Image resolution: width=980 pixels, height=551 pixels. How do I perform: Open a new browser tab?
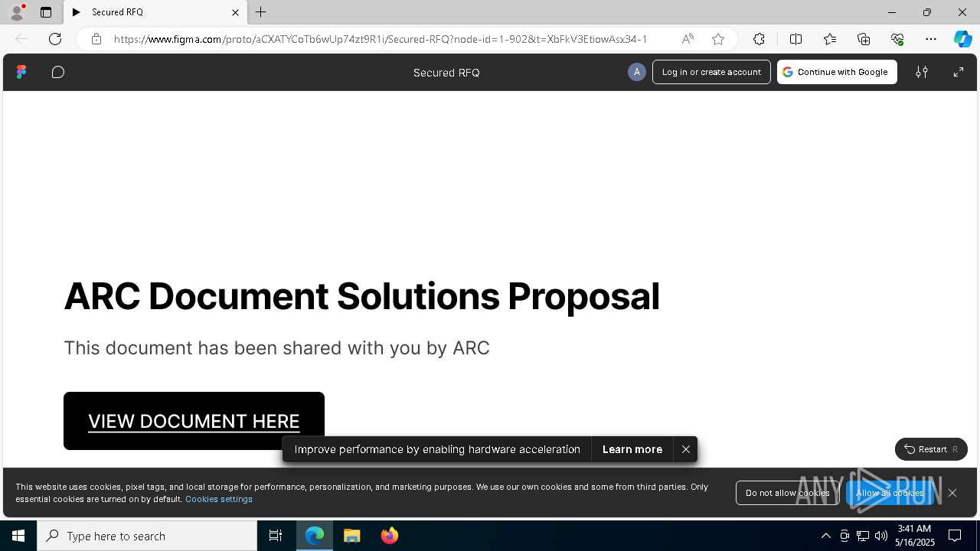261,12
